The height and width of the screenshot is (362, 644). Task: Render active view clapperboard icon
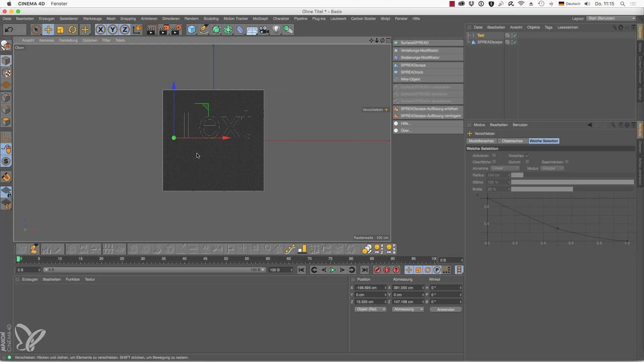(152, 30)
